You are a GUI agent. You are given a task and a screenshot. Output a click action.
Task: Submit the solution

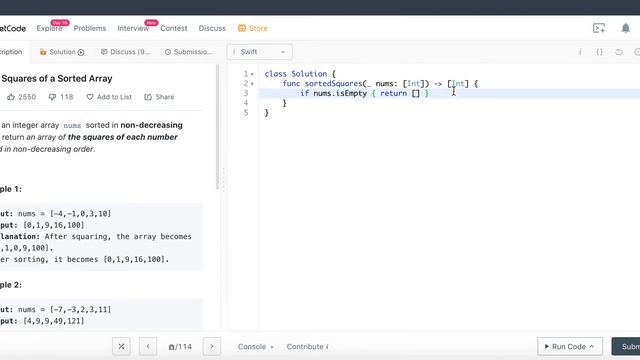pos(626,347)
